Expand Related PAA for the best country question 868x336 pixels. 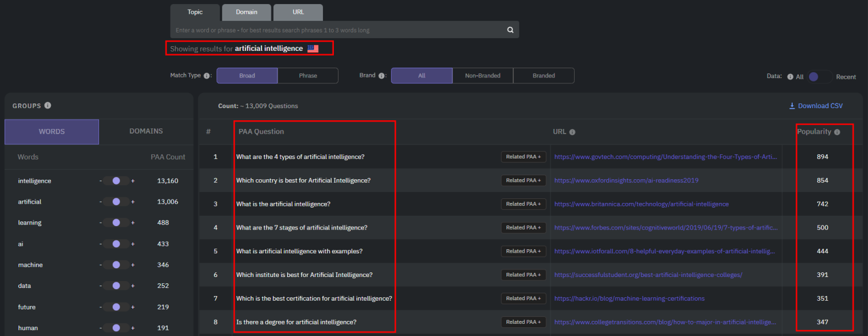(x=523, y=180)
